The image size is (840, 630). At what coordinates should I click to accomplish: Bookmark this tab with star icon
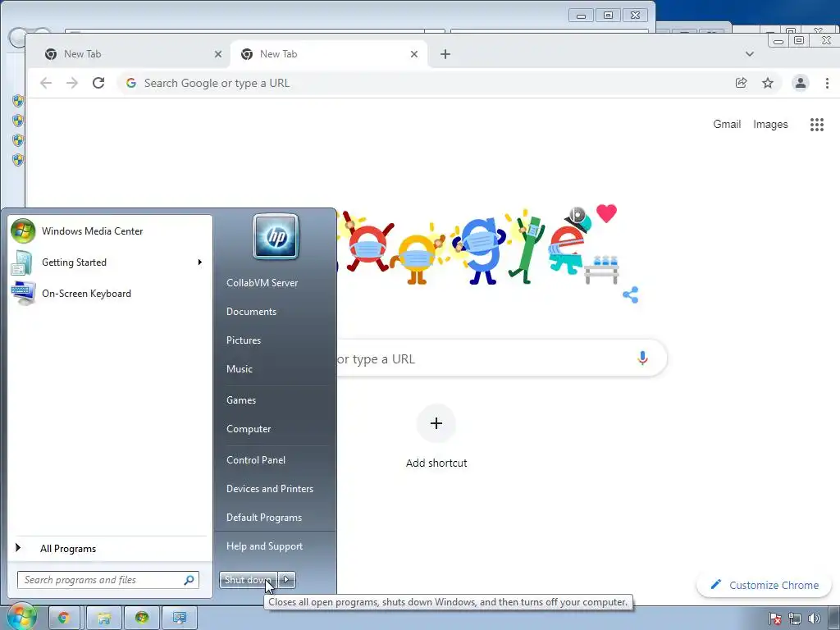click(768, 83)
